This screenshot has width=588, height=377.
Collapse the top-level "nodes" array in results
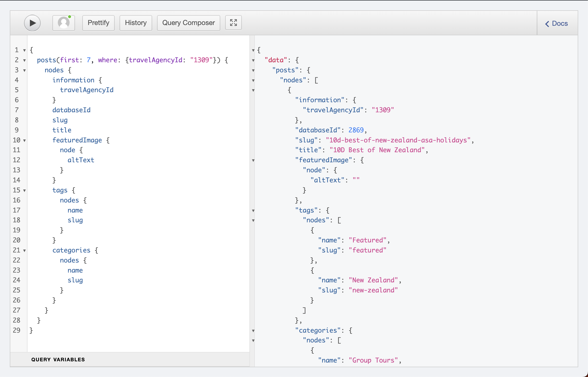(253, 81)
